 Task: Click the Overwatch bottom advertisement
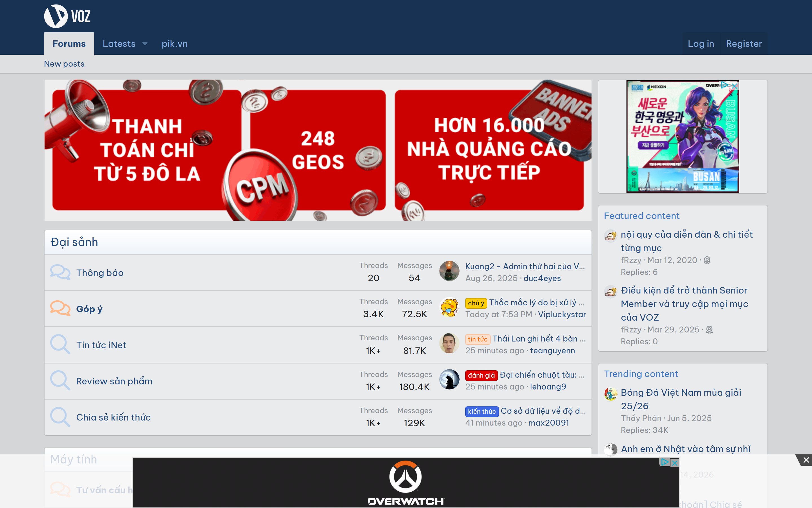click(406, 483)
